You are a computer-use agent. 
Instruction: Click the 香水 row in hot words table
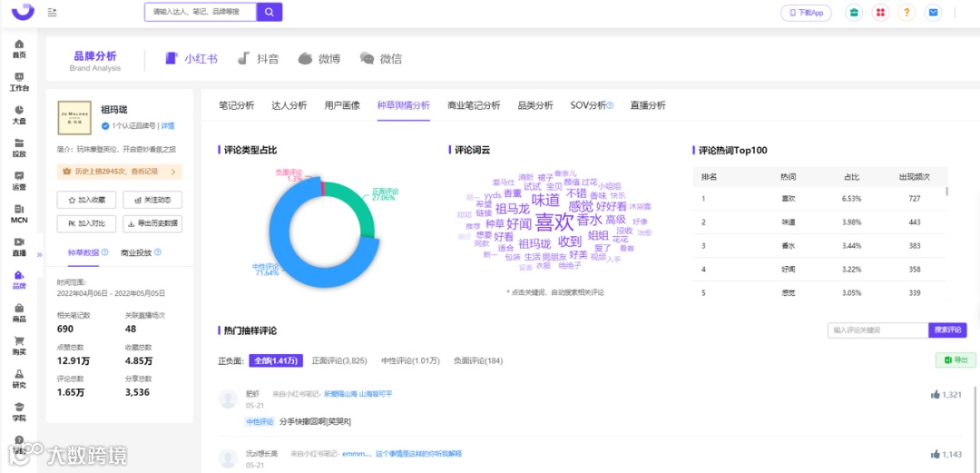point(820,246)
